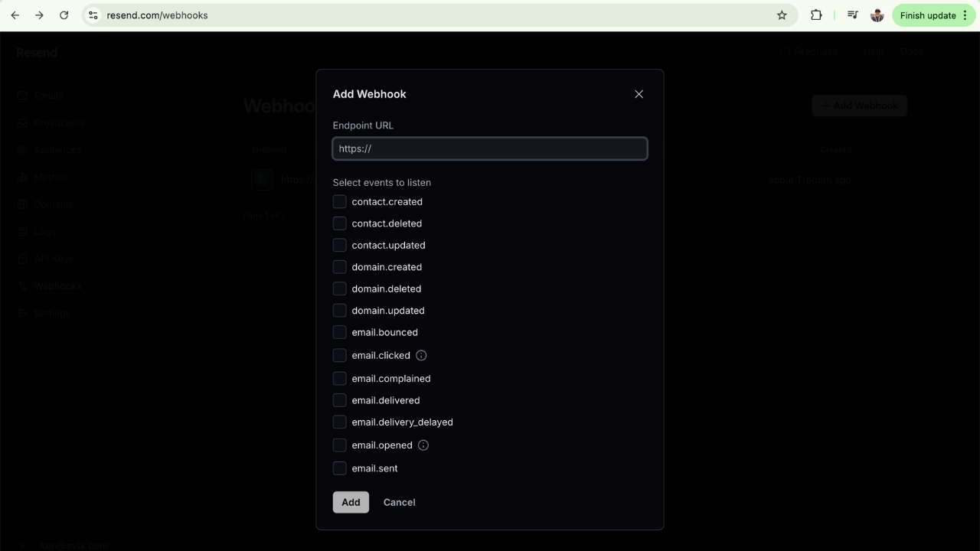Open the media controls icon in toolbar
The height and width of the screenshot is (551, 980).
tap(852, 15)
